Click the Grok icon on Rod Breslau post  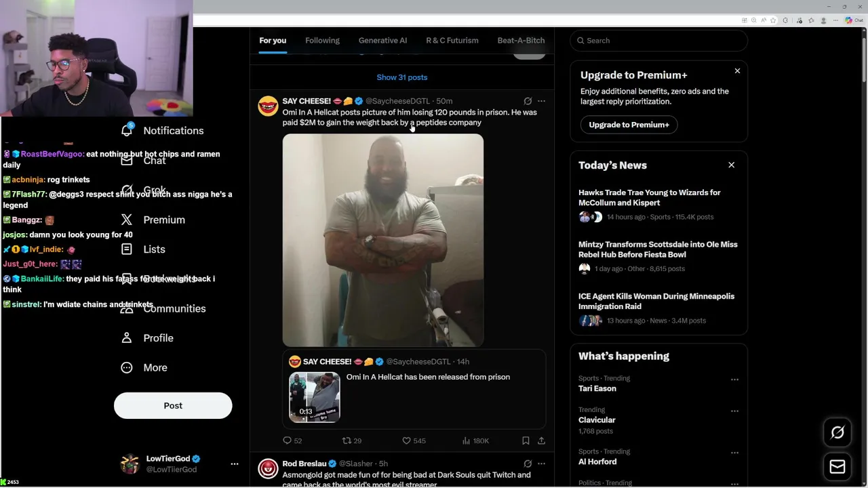point(528,464)
